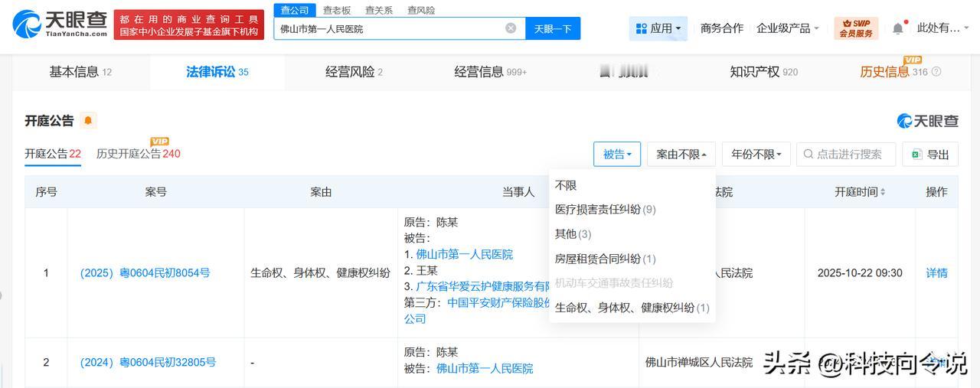Click the 案由 column header
Screen dimensions: 980x388
click(x=321, y=192)
